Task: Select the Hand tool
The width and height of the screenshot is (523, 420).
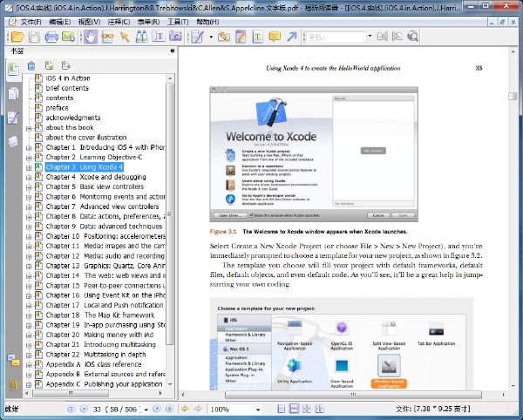Action: click(x=90, y=37)
